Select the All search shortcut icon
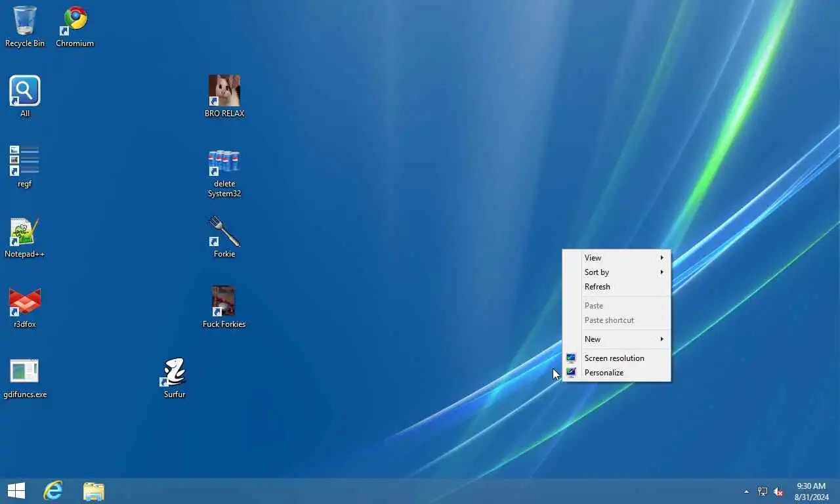Image resolution: width=840 pixels, height=504 pixels. (x=25, y=96)
